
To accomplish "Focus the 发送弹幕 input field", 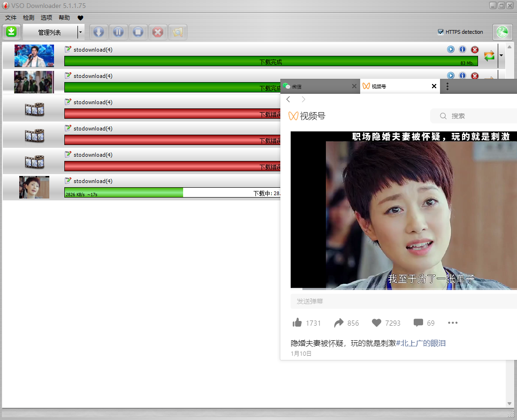I will pyautogui.click(x=403, y=301).
